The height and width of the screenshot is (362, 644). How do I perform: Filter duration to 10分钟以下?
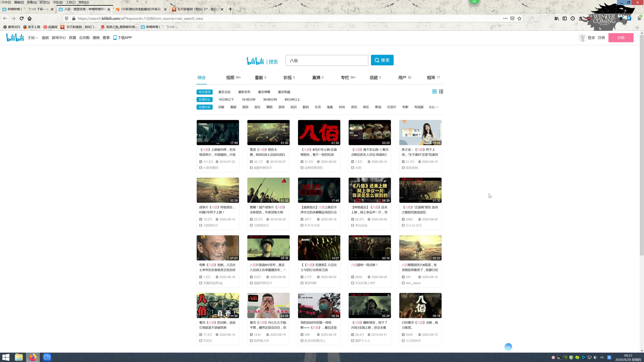(x=226, y=99)
